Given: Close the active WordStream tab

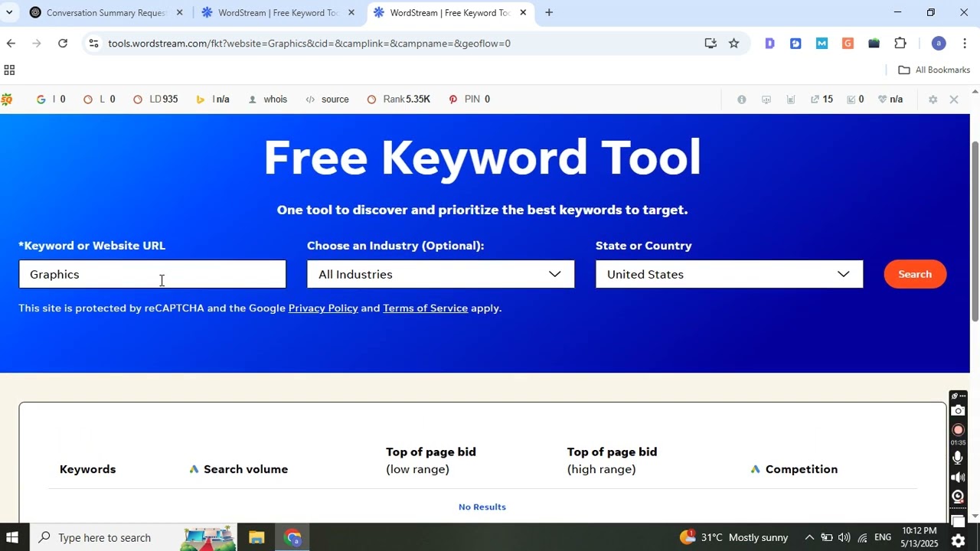Looking at the screenshot, I should click(523, 13).
